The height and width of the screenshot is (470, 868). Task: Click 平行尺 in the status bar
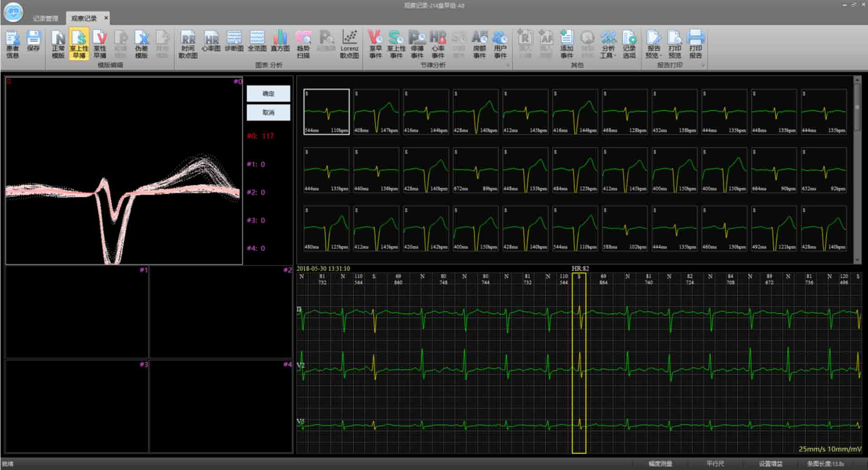click(x=715, y=464)
